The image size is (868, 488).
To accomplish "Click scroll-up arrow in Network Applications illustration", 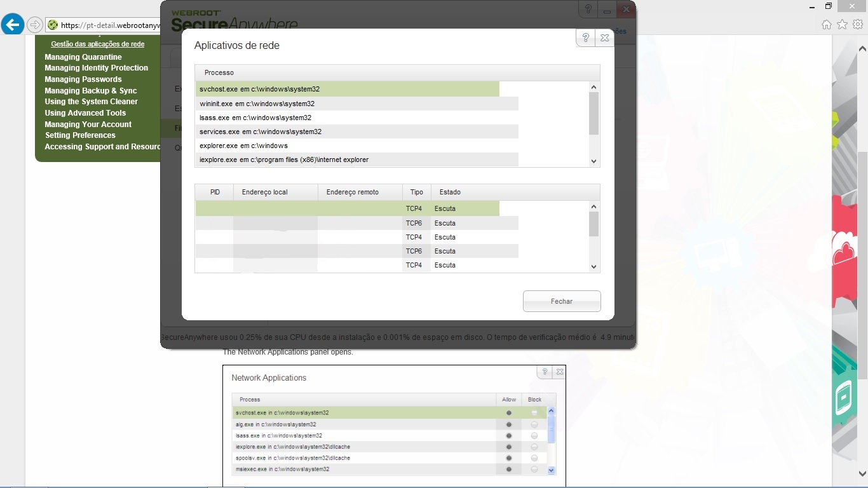I will [552, 412].
